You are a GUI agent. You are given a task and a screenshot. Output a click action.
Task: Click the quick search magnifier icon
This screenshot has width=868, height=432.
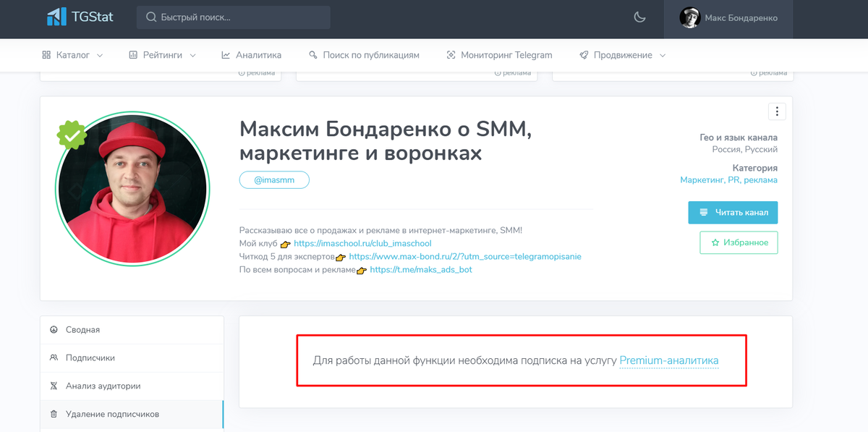[x=151, y=17]
